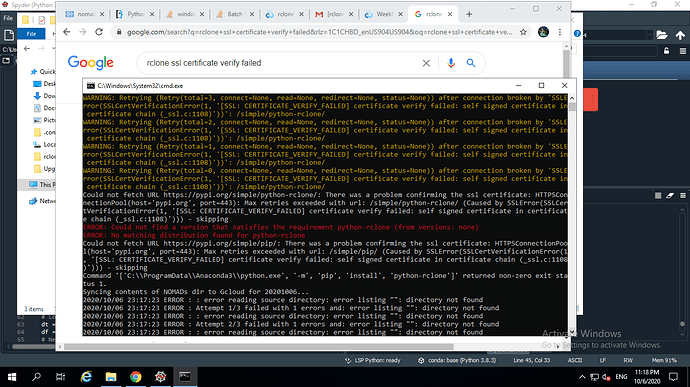Toggle the lock icon in Spyder pane
The height and width of the screenshot is (387, 690).
(x=667, y=51)
